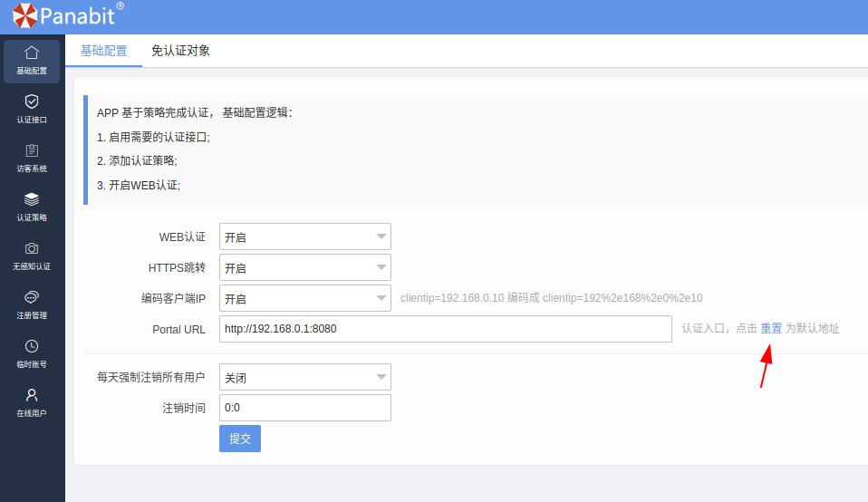Open 基础配置 home icon in sidebar
The image size is (868, 502).
pos(32,53)
